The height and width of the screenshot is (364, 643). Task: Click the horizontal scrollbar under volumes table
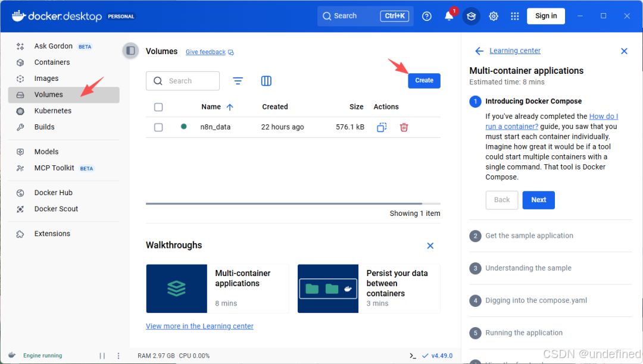284,203
